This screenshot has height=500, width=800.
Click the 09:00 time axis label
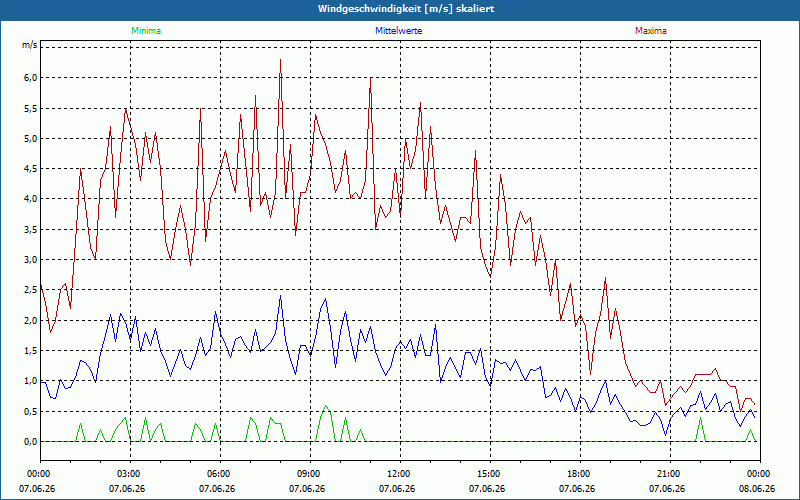coord(310,474)
